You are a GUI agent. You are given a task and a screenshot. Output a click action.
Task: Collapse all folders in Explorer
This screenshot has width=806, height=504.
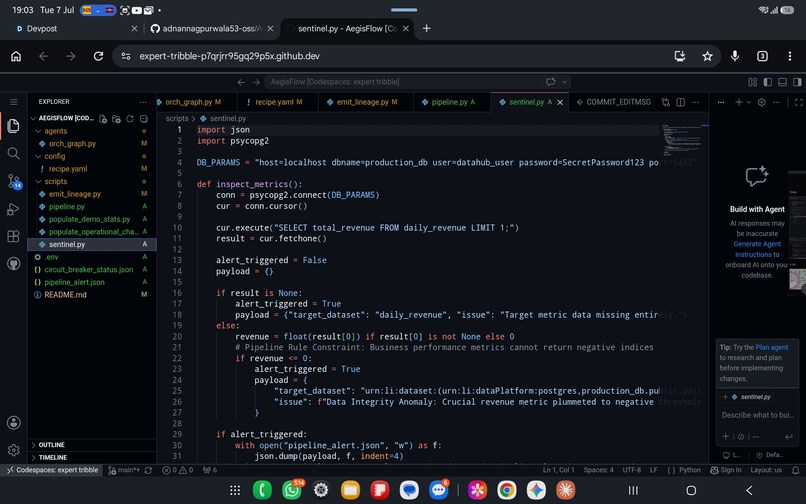click(144, 119)
